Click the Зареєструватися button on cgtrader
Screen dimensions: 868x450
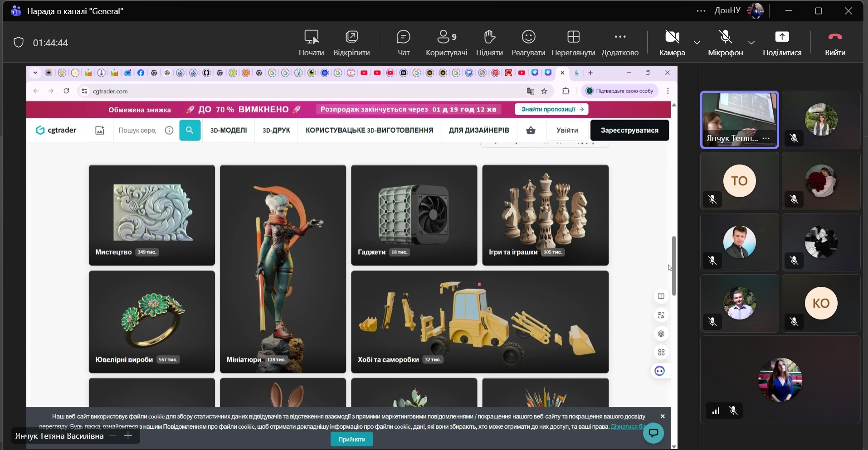pyautogui.click(x=629, y=131)
